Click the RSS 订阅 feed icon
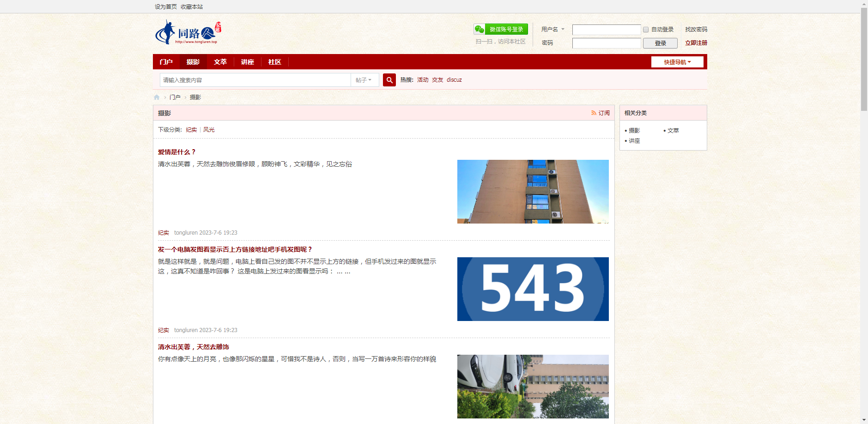Screen dimensions: 868x424 [593, 113]
